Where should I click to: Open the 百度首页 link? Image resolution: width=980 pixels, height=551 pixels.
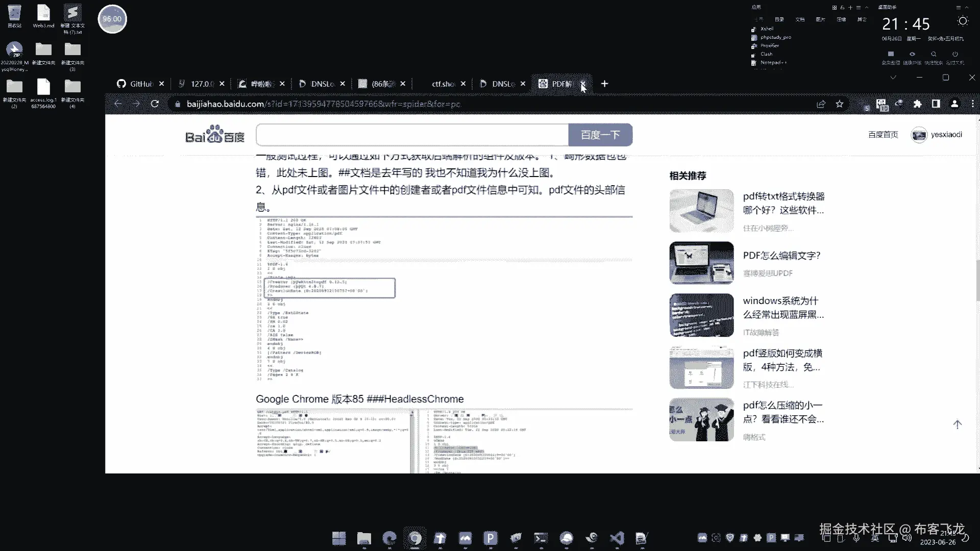point(883,135)
